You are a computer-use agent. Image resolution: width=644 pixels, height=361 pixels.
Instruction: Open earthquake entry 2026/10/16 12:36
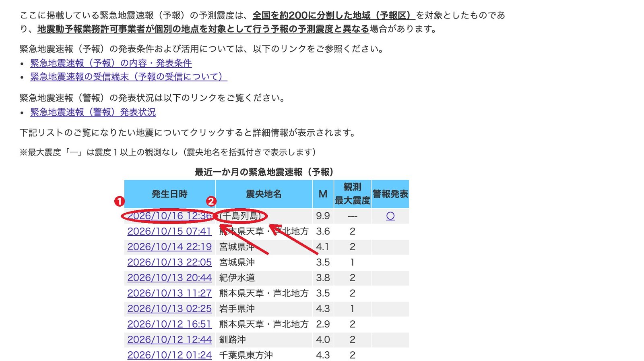169,216
